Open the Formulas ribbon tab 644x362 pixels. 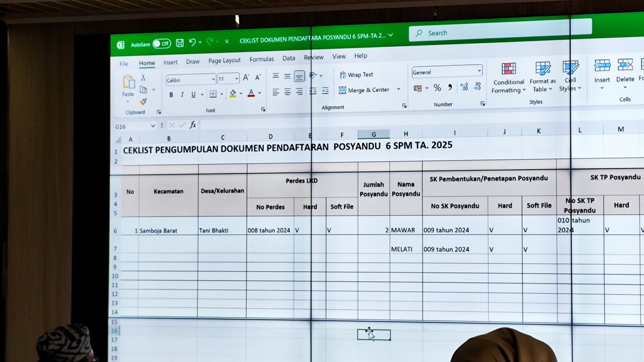click(262, 60)
